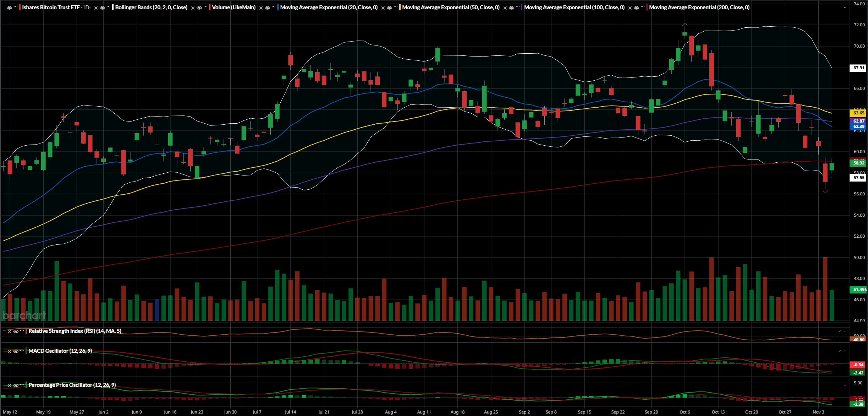The height and width of the screenshot is (416, 868).
Task: Hide the Bollinger Bands using its eye icon
Action: pos(102,7)
